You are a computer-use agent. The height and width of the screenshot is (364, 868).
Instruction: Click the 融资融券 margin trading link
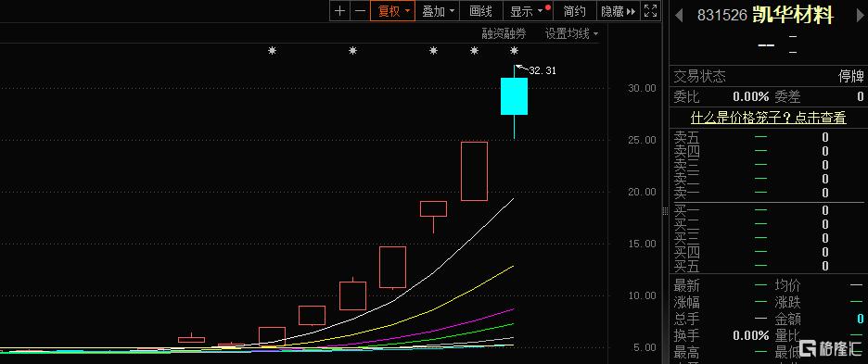pyautogui.click(x=504, y=33)
